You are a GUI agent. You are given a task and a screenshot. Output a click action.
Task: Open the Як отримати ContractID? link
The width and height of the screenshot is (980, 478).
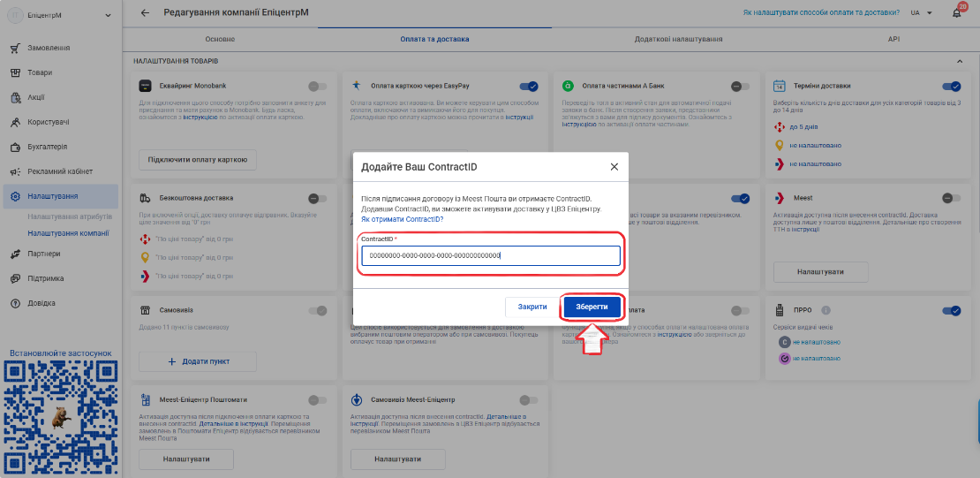[x=403, y=220]
